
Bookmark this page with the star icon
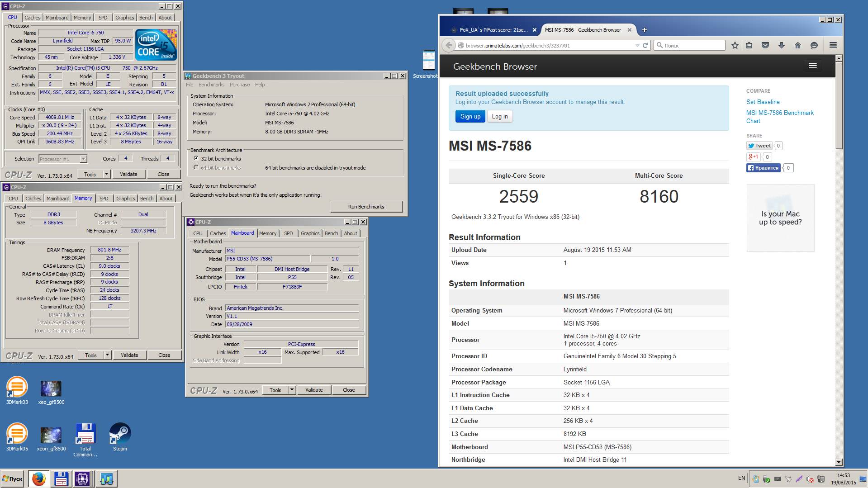coord(735,45)
